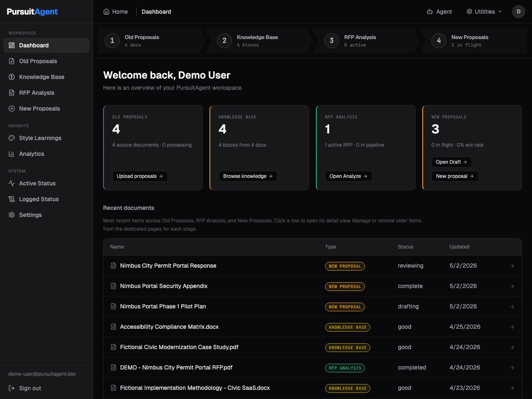
Task: Click the Logged Status log icon
Action: (x=12, y=199)
